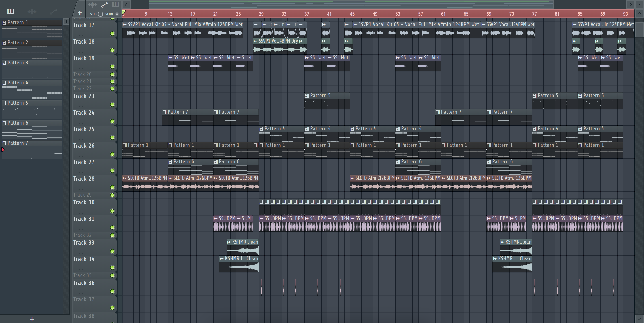Select Pattern 2 in the picker list
Viewport: 644px width, 323px height.
coord(32,43)
